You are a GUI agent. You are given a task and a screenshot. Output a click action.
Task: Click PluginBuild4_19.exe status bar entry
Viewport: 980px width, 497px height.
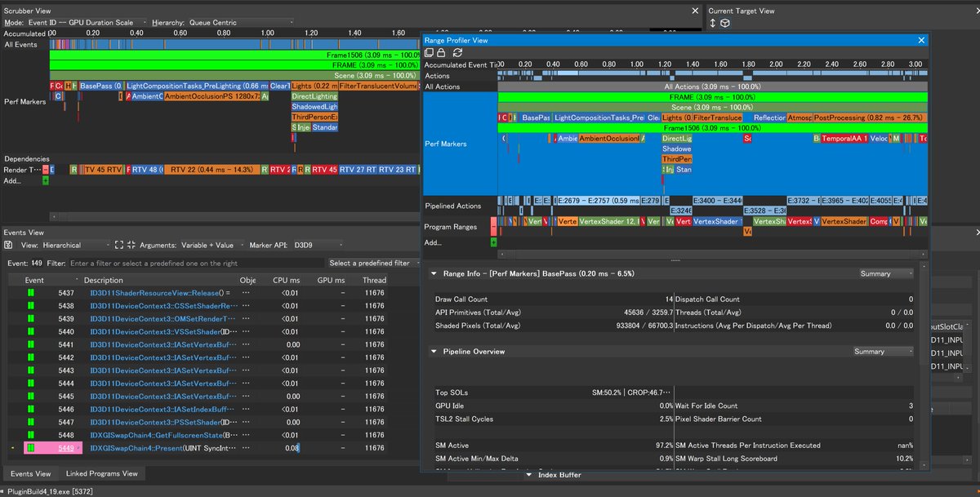(51, 491)
